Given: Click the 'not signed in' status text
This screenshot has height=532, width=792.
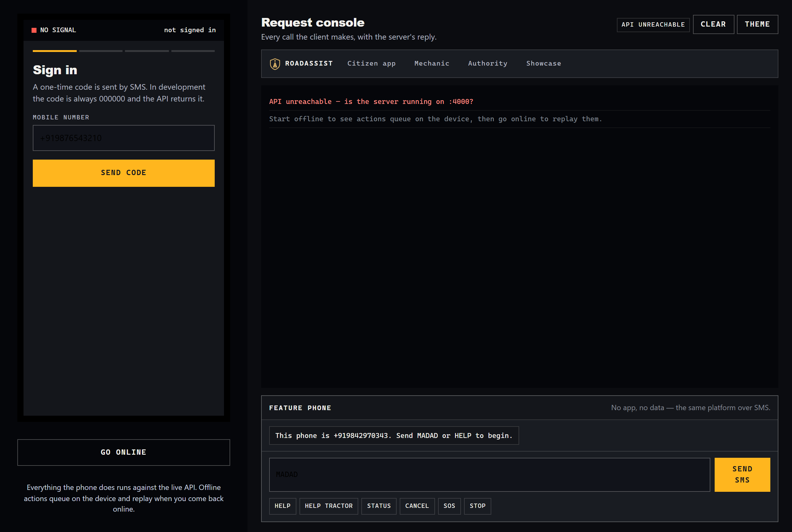Looking at the screenshot, I should click(x=190, y=30).
